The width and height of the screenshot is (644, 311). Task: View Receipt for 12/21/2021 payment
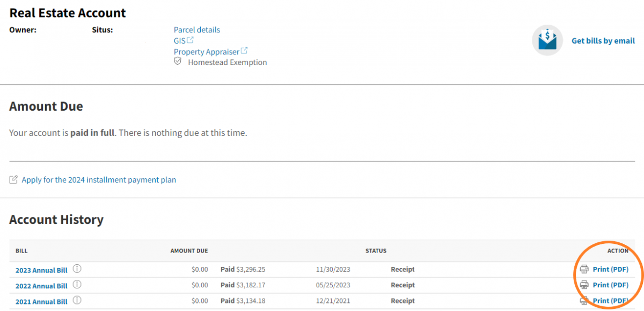402,301
